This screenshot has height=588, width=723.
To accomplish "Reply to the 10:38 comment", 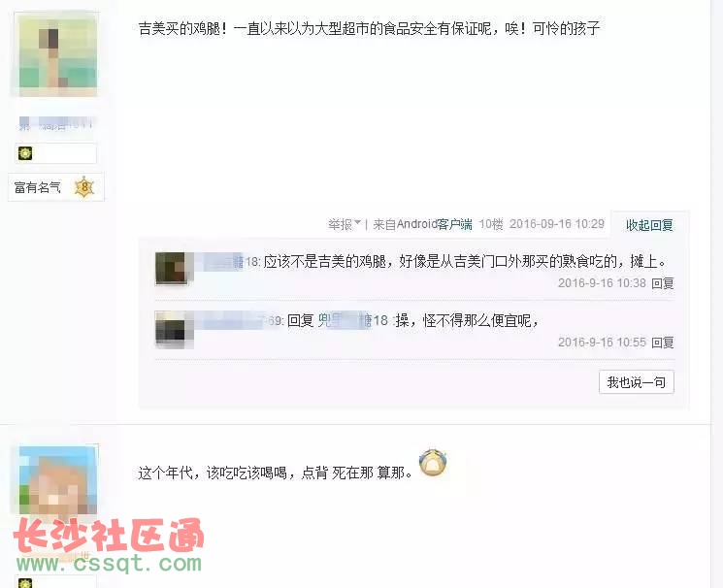I will [663, 283].
